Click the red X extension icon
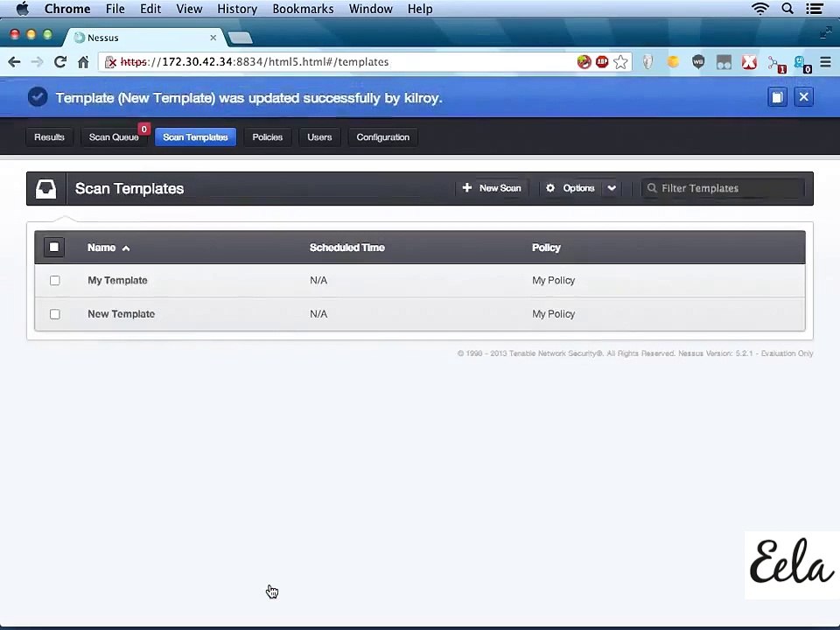This screenshot has width=840, height=630. click(x=749, y=63)
